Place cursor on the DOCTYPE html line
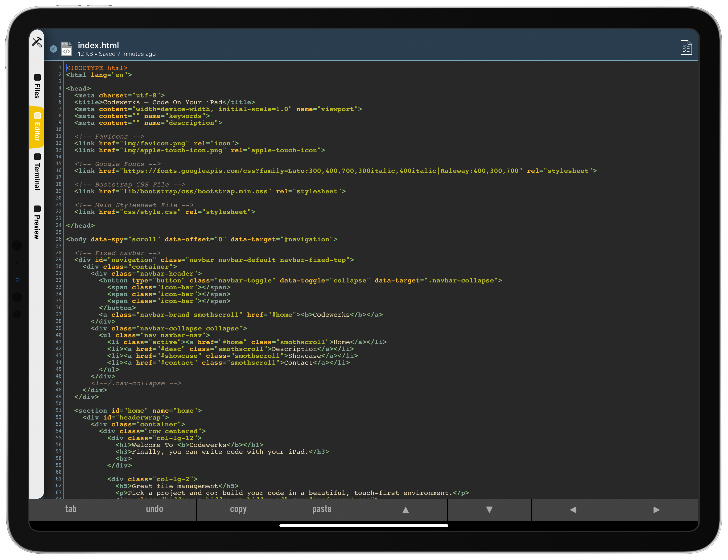The width and height of the screenshot is (728, 560). click(x=97, y=68)
